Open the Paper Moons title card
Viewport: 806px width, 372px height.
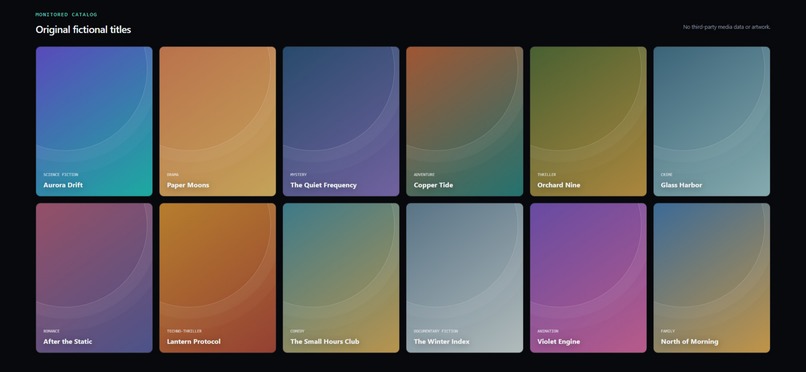click(217, 121)
